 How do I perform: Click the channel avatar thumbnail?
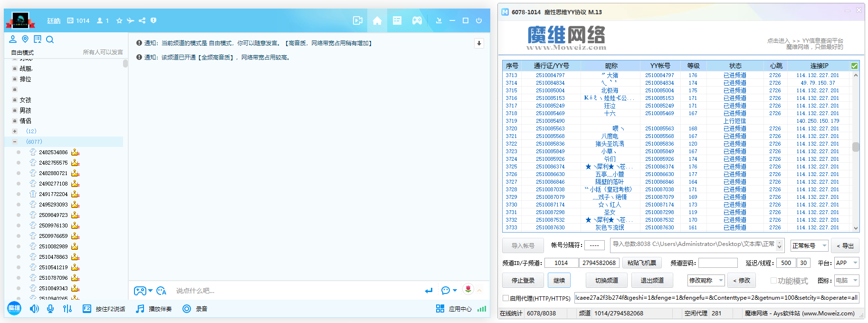point(20,20)
